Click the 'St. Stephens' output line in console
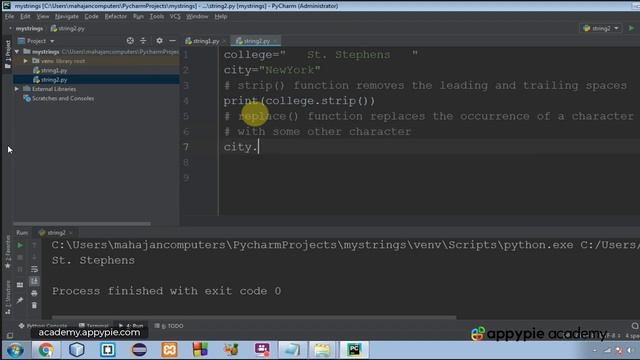Image resolution: width=640 pixels, height=360 pixels. (x=93, y=260)
